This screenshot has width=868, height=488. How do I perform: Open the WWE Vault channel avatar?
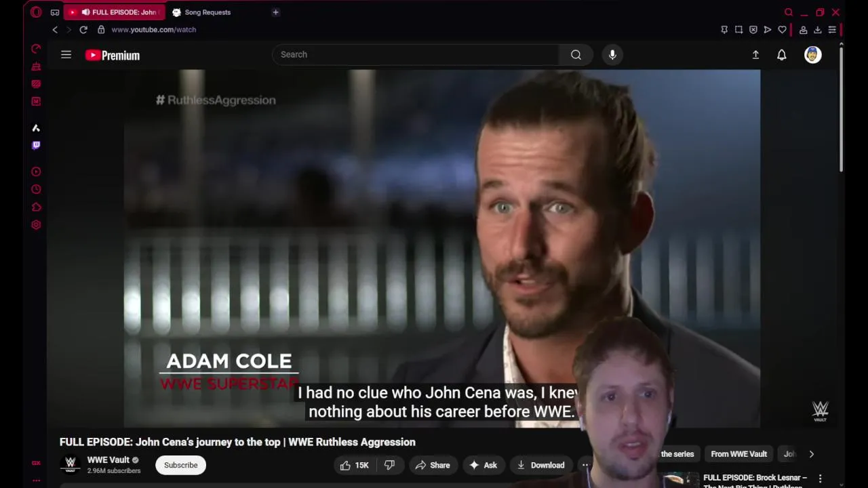70,465
